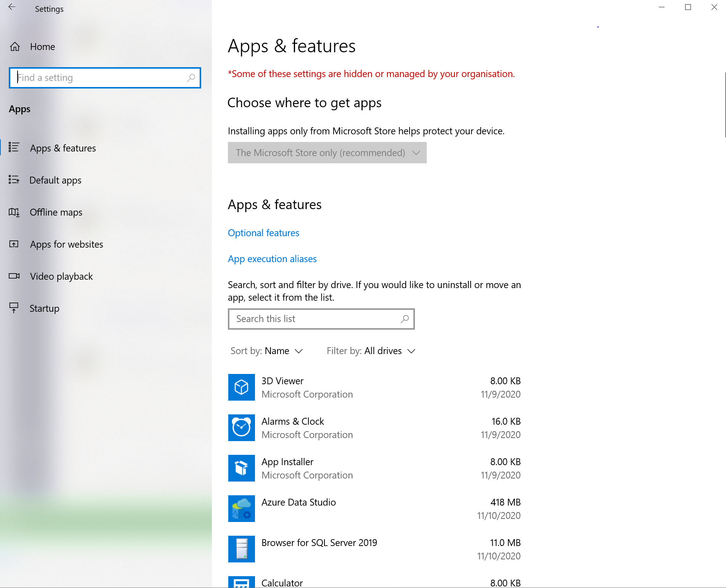Viewport: 726px width, 588px height.
Task: Click the back arrow in Settings
Action: coord(12,7)
